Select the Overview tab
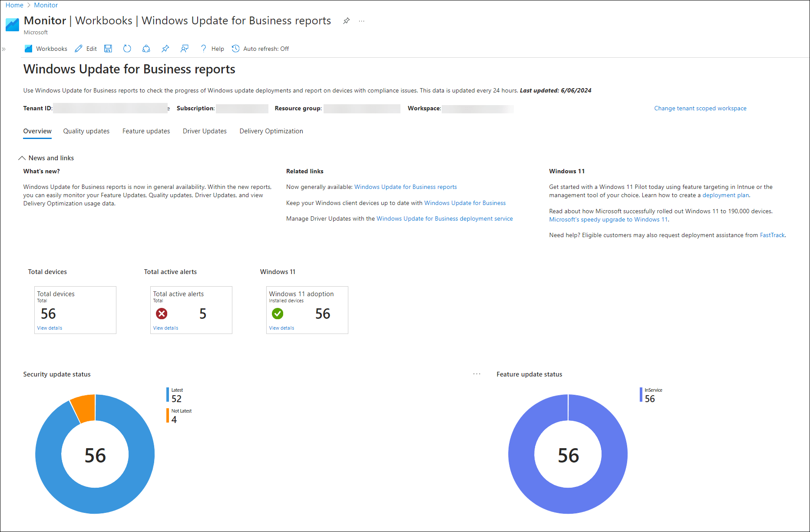The height and width of the screenshot is (532, 810). coord(37,131)
